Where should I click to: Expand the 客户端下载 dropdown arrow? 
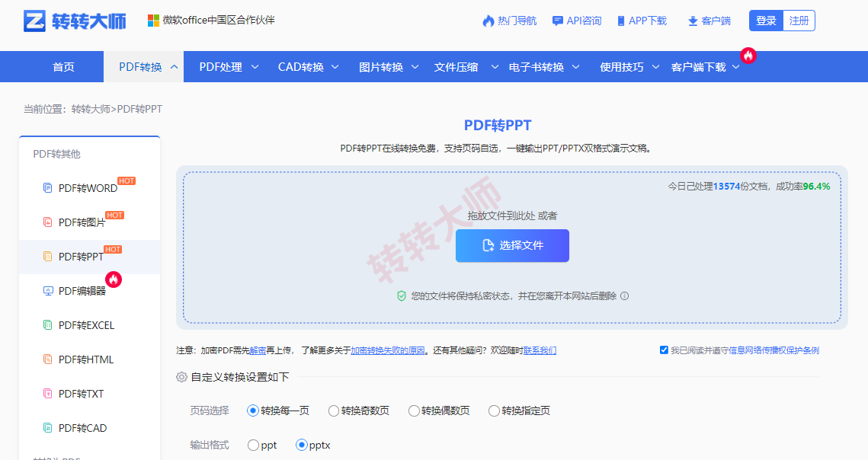click(x=735, y=67)
